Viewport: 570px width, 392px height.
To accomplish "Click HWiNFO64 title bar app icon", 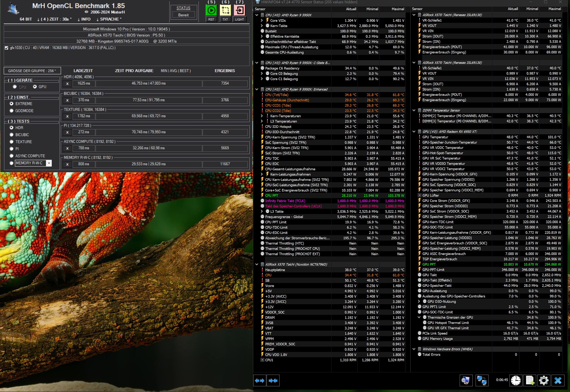I will (258, 2).
